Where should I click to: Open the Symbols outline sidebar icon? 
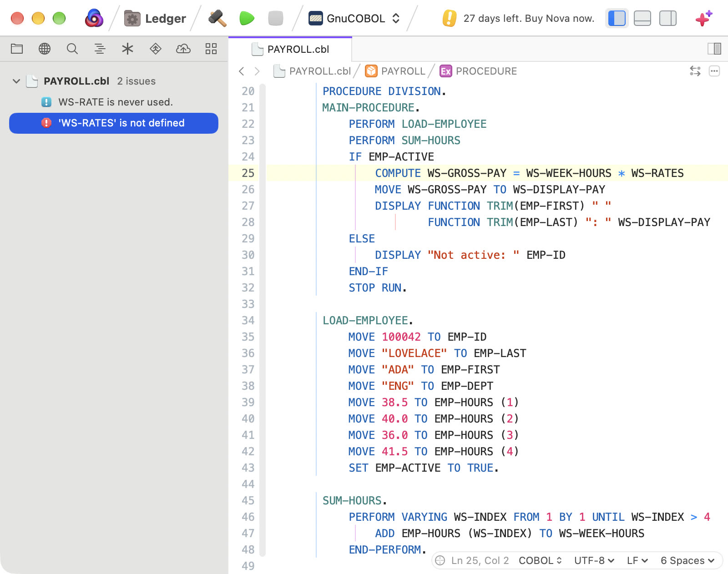coord(100,49)
